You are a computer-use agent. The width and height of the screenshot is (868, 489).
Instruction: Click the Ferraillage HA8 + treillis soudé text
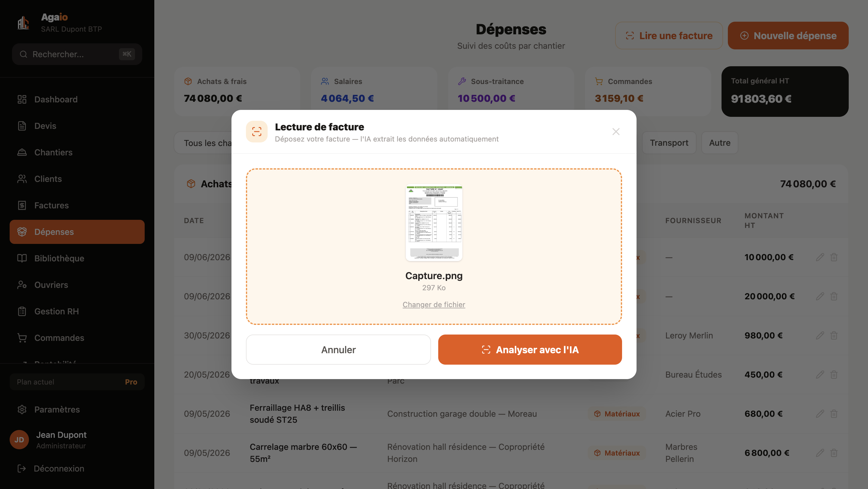[x=297, y=414]
